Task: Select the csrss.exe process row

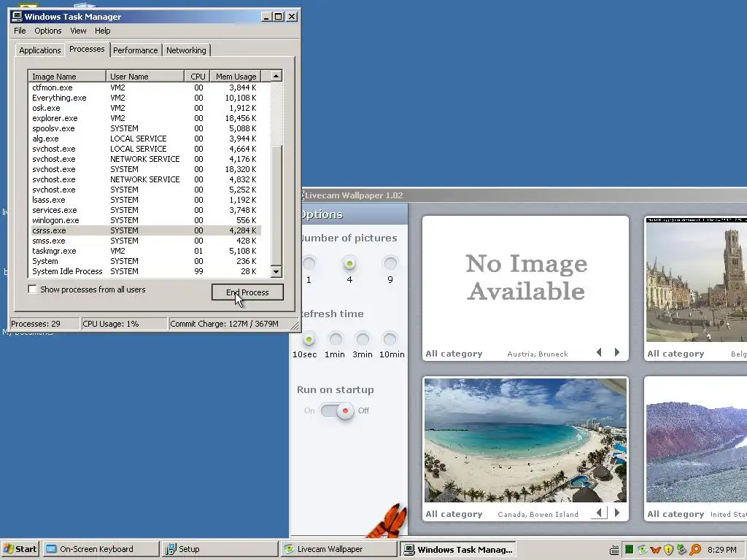Action: (x=145, y=230)
